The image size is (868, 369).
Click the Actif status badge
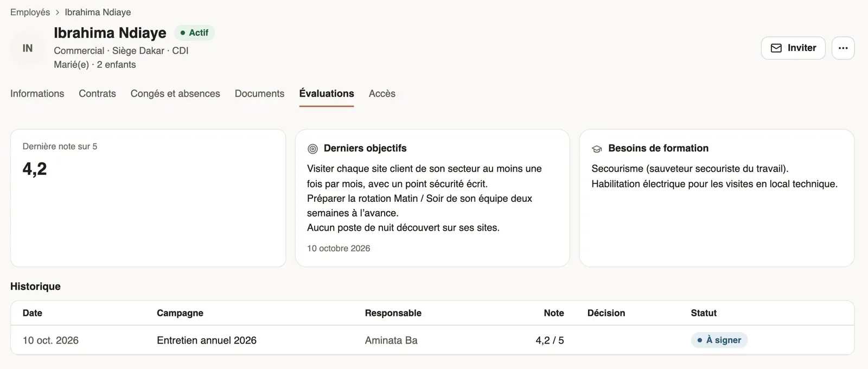[x=194, y=33]
